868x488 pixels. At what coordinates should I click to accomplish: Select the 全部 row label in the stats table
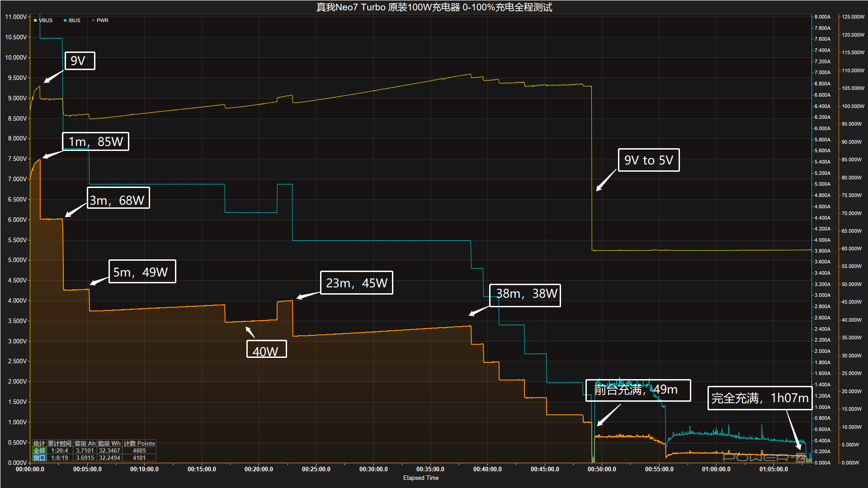point(39,450)
